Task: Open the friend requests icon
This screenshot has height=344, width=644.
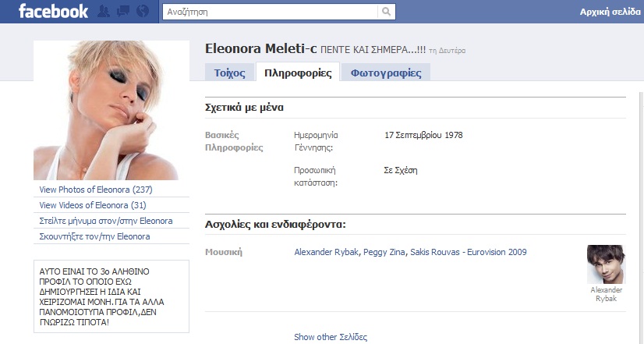Action: [x=104, y=12]
